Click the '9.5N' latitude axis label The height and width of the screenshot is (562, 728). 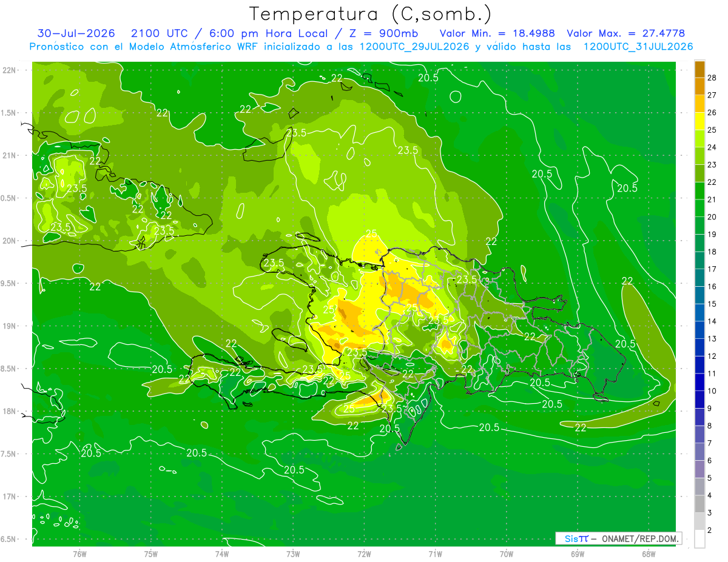tap(9, 283)
